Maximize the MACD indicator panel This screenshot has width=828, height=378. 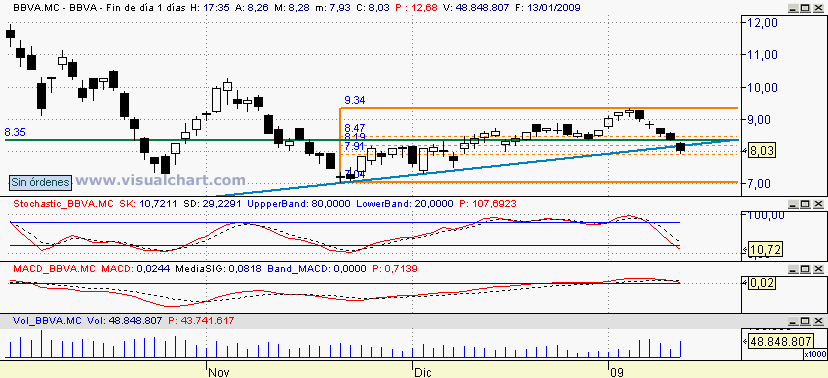click(x=806, y=269)
